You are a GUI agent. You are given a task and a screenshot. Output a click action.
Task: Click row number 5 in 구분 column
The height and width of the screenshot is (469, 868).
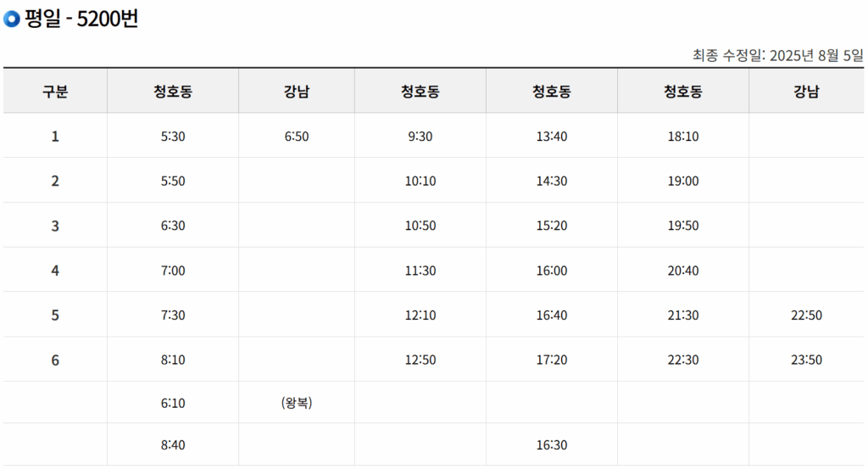click(55, 315)
